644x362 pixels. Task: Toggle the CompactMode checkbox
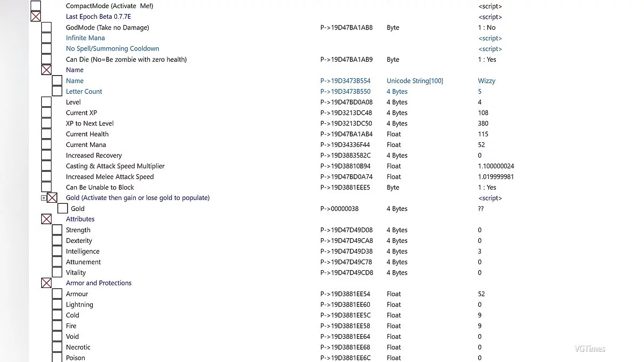pyautogui.click(x=36, y=6)
